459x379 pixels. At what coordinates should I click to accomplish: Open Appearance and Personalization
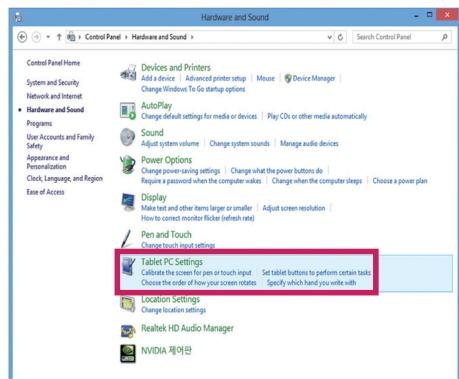(x=48, y=162)
